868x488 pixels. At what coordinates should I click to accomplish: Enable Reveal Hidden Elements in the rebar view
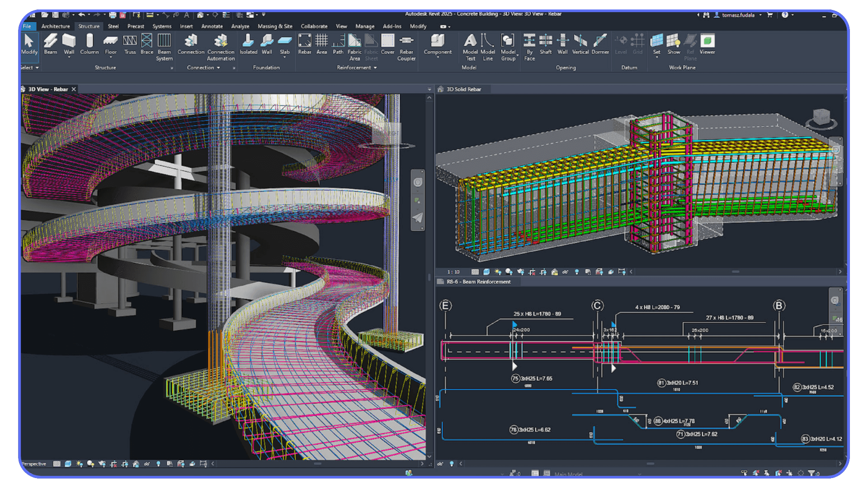pyautogui.click(x=159, y=464)
